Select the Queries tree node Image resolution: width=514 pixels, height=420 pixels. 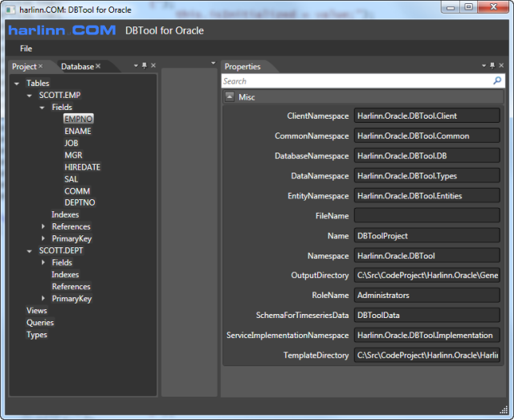pos(40,322)
